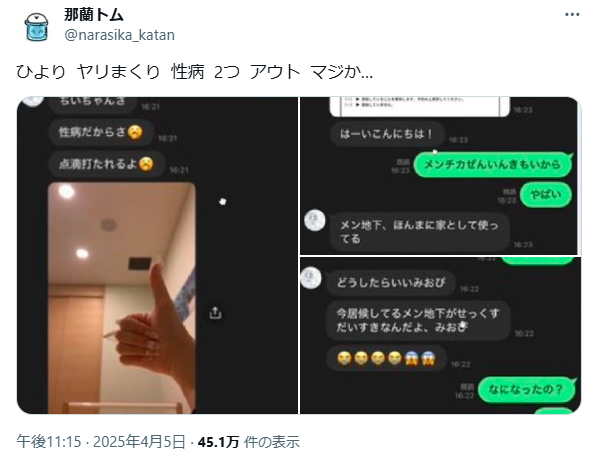Click the green やばい message bubble
The height and width of the screenshot is (455, 595).
tap(546, 195)
